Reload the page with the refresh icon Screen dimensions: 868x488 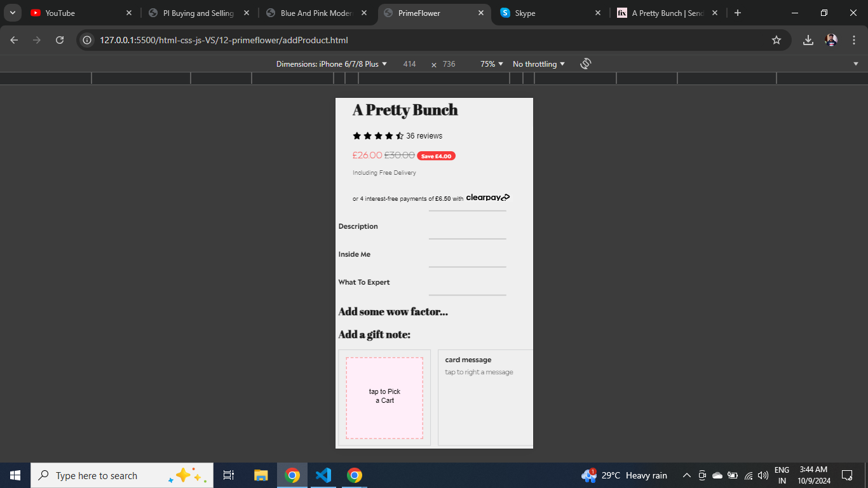[60, 40]
